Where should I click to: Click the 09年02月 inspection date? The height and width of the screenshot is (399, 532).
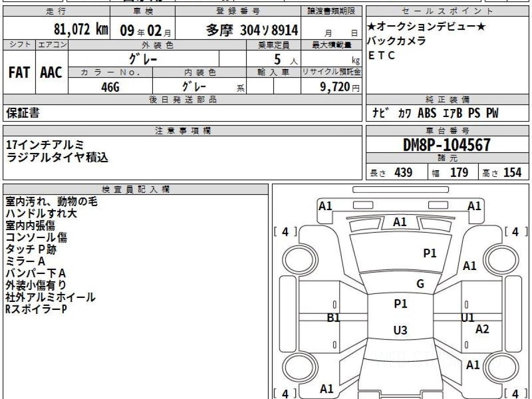click(145, 31)
